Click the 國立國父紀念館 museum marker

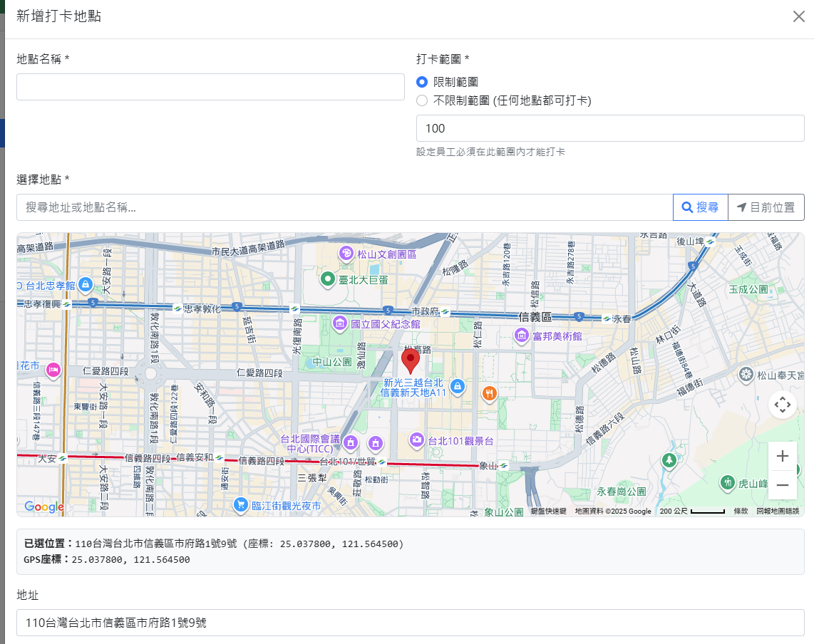tap(339, 323)
